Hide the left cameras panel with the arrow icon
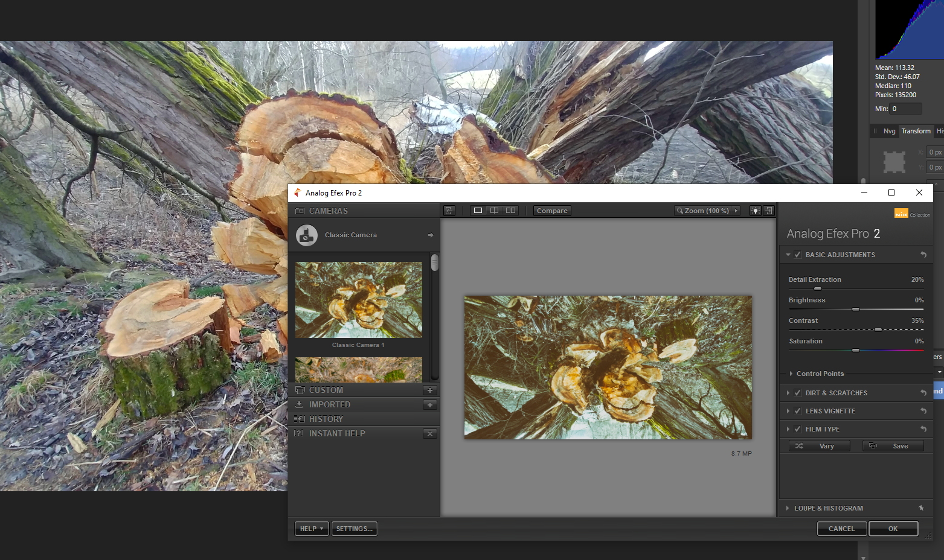This screenshot has width=944, height=560. [x=449, y=211]
